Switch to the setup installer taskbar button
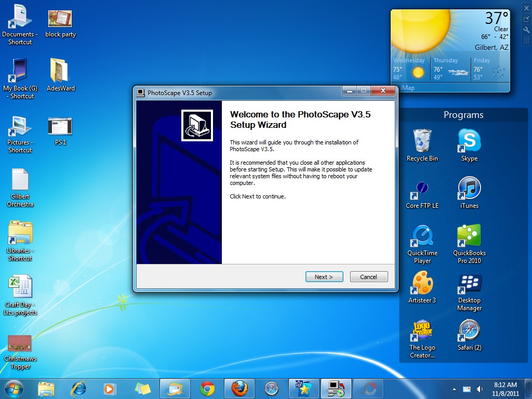 click(336, 389)
